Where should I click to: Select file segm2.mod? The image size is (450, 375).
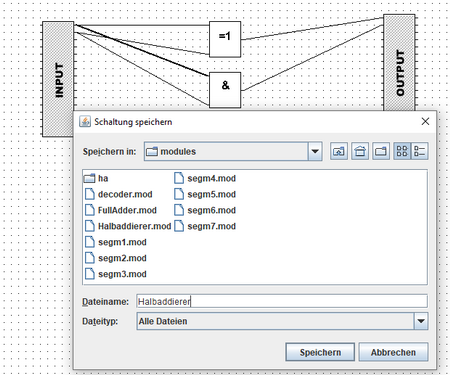pos(115,258)
